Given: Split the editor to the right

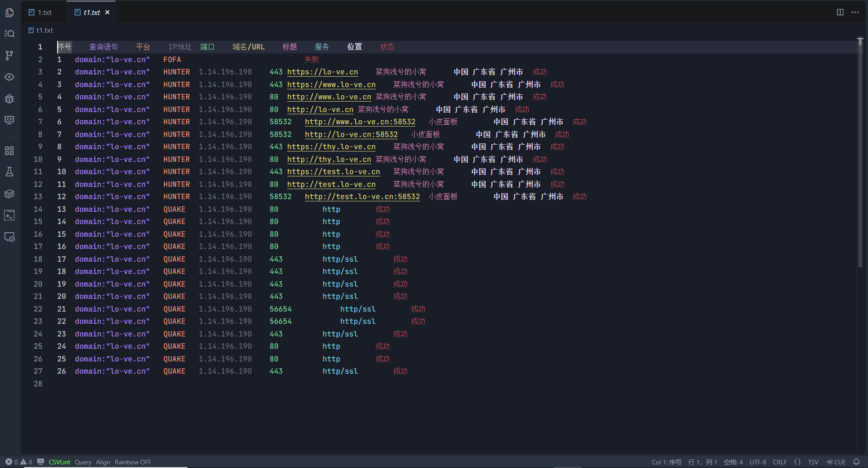Looking at the screenshot, I should coord(840,12).
